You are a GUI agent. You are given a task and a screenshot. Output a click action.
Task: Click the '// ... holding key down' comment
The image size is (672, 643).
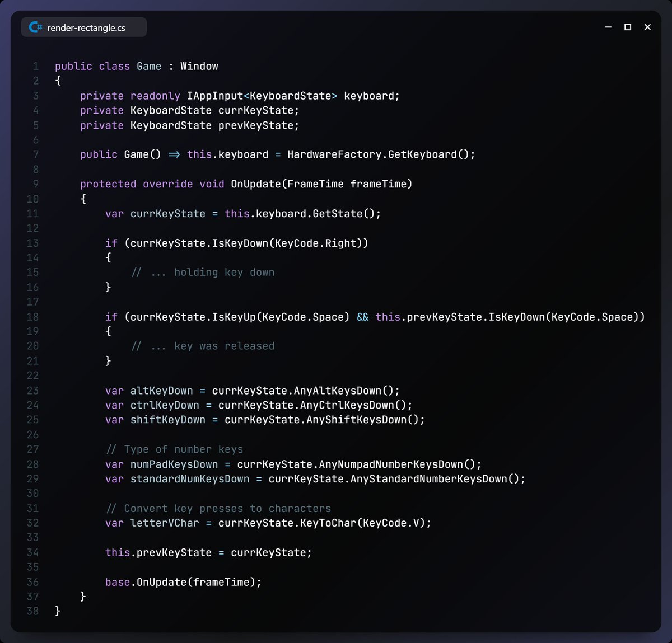click(203, 273)
